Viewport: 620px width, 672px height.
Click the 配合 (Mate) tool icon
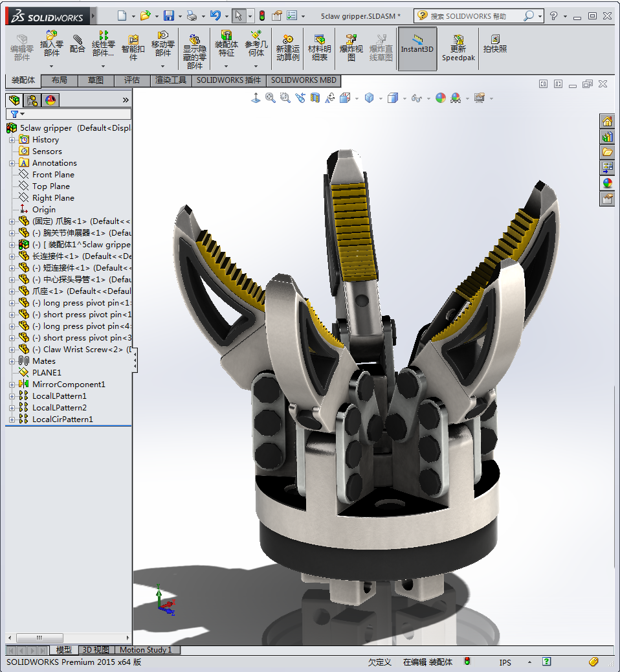tap(78, 44)
